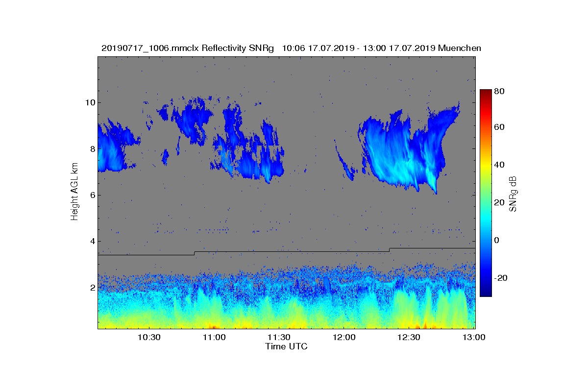This screenshot has width=588, height=392.
Task: Click the 12:30 time tick label
Action: click(x=409, y=337)
